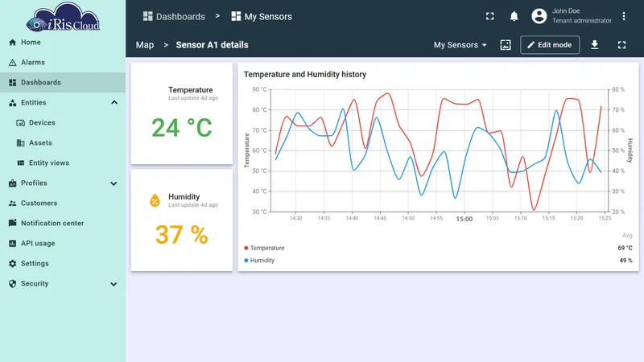Click the 24 °C temperature value
This screenshot has height=362, width=644.
click(x=182, y=128)
